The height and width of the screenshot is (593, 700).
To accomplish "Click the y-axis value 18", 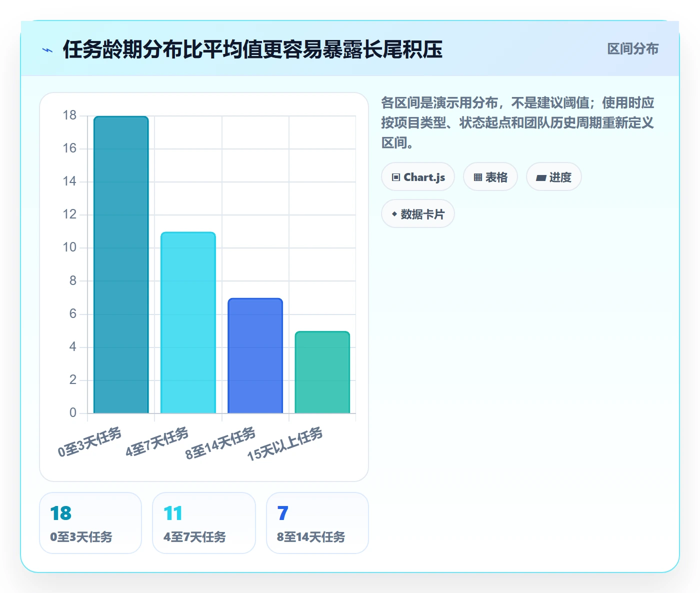I will (69, 115).
